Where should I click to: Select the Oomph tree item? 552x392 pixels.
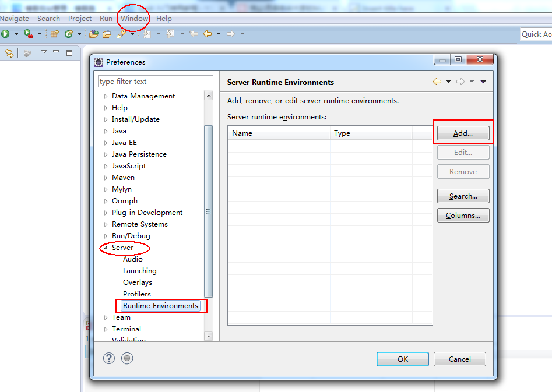(x=125, y=201)
